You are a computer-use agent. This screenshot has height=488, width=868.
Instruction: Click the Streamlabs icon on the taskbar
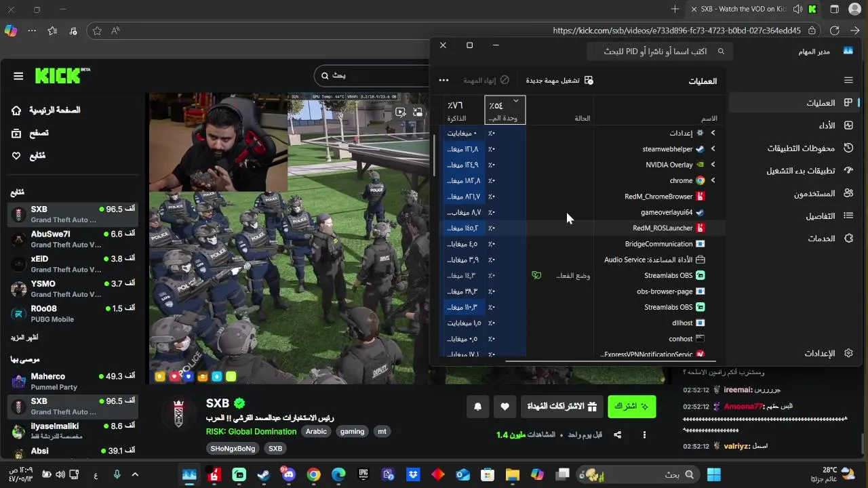[239, 474]
